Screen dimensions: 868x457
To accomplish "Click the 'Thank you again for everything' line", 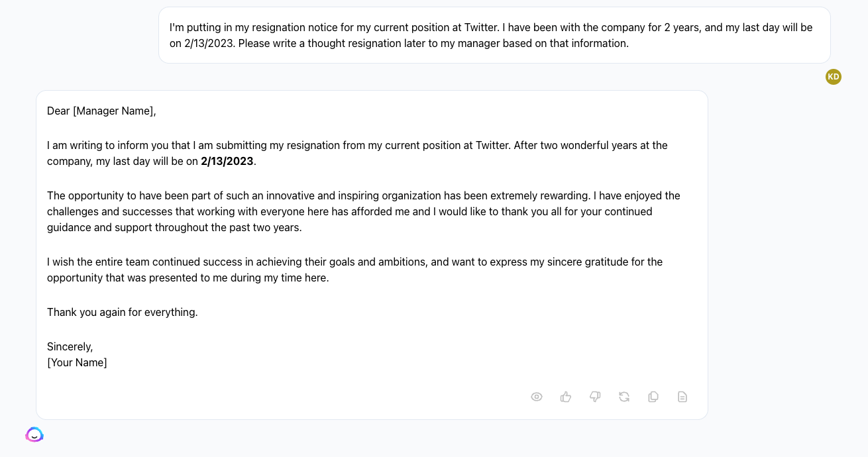I will click(x=122, y=312).
